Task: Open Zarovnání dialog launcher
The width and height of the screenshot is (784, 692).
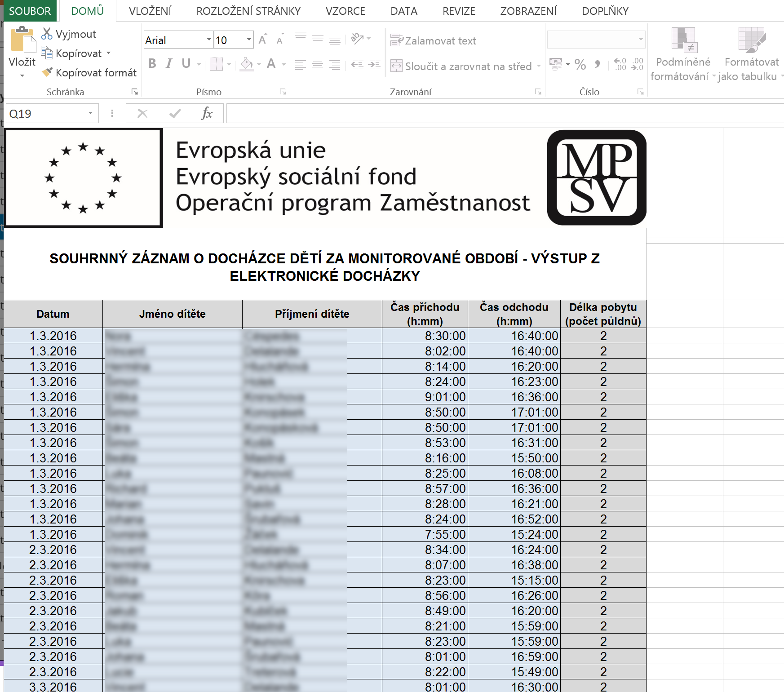Action: (538, 92)
